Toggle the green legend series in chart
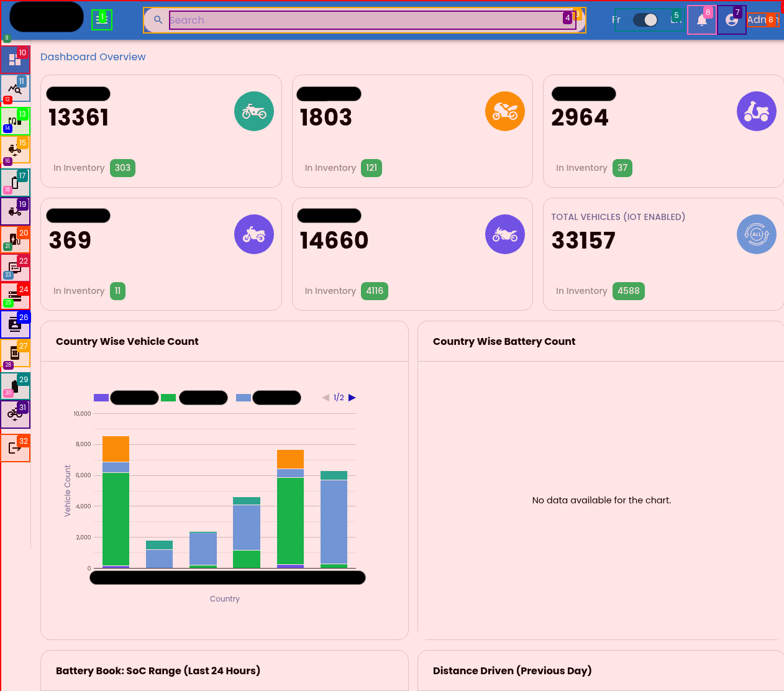784x691 pixels. pyautogui.click(x=168, y=398)
